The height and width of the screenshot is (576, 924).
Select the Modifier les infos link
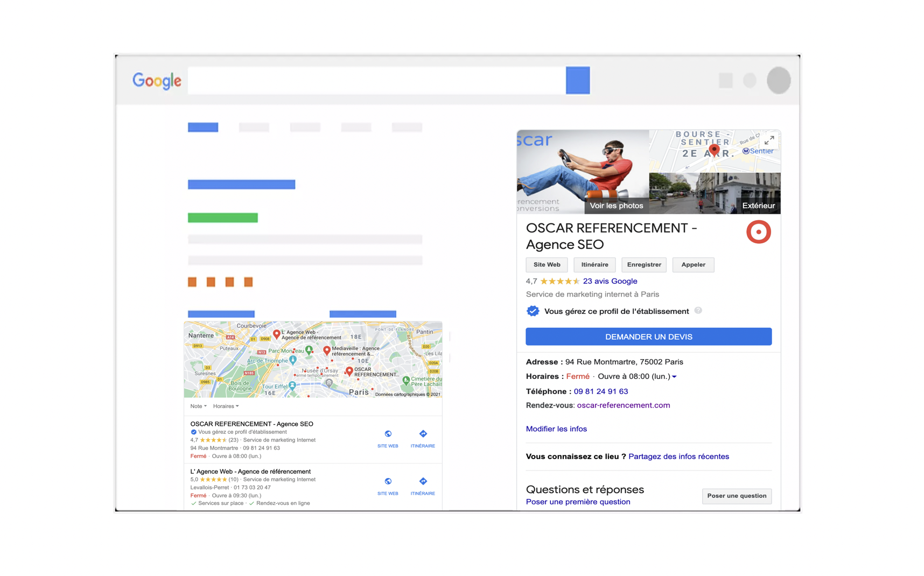click(x=556, y=429)
